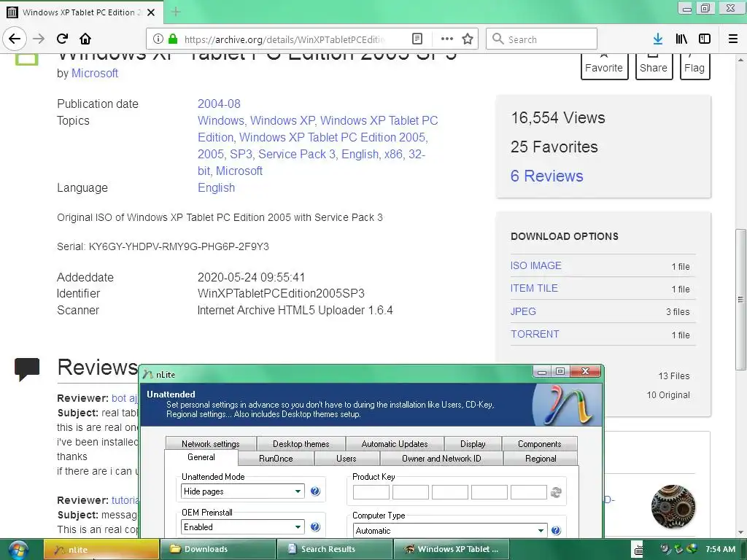
Task: Open the ITEM TILE download link
Action: point(534,288)
